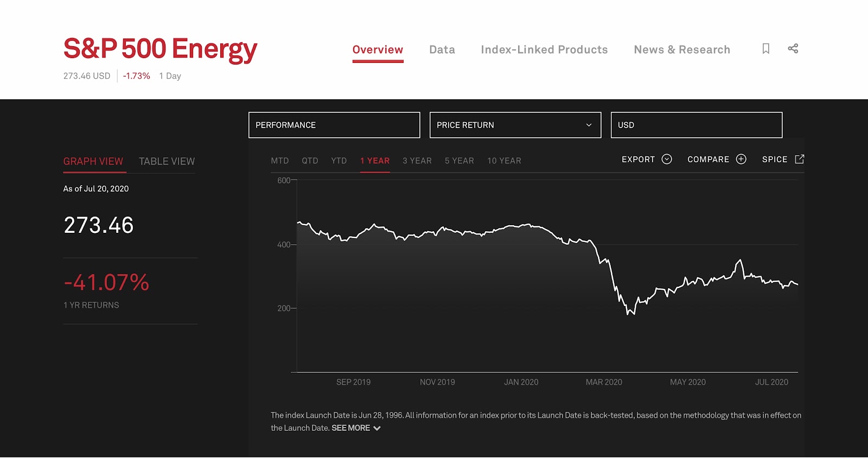Click the index Launch Date disclaimer text
The image size is (868, 458).
pyautogui.click(x=536, y=422)
